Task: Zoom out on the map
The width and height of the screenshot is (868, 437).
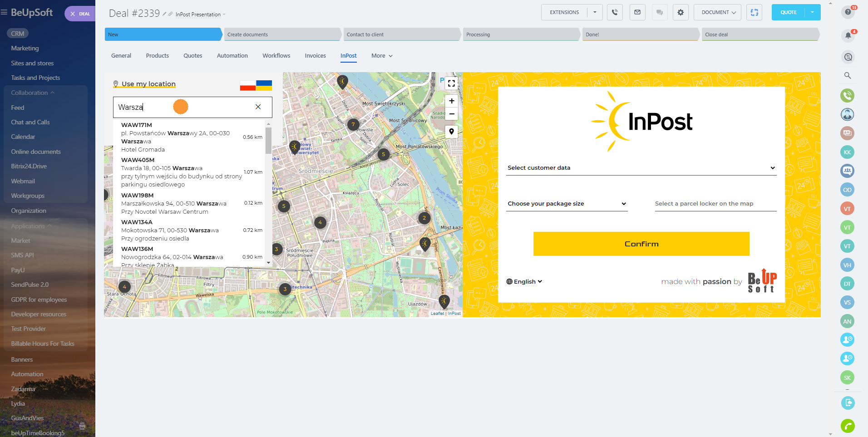Action: (x=451, y=114)
